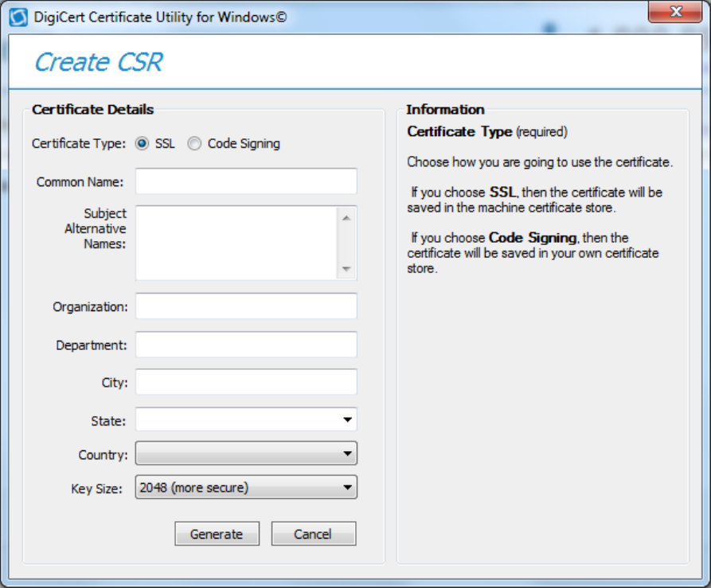Click the Department input field
Viewport: 711px width, 588px height.
point(246,345)
